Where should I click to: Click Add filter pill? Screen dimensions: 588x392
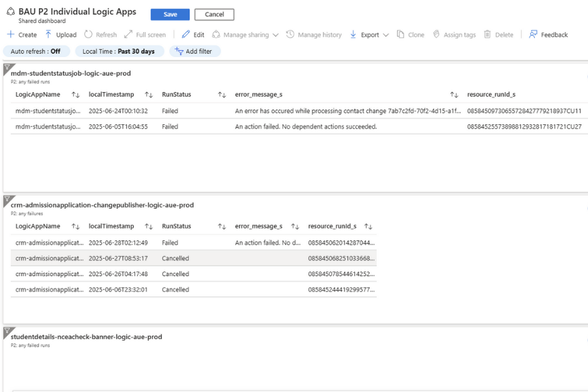tap(195, 51)
